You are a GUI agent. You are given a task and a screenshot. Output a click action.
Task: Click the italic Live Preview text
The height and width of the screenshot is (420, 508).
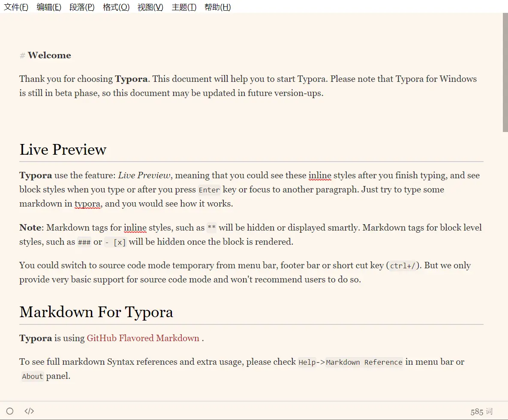click(144, 176)
